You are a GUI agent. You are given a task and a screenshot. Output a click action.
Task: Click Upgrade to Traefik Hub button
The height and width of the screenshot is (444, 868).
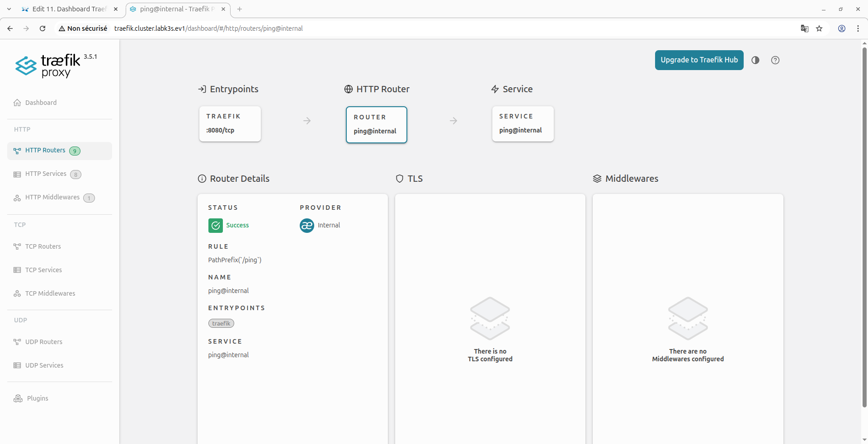pyautogui.click(x=699, y=60)
